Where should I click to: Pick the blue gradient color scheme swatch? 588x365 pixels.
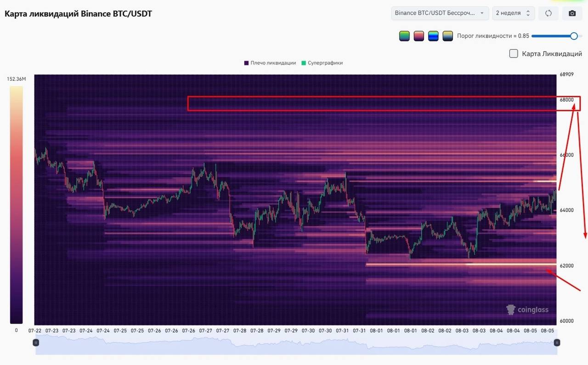coord(433,36)
